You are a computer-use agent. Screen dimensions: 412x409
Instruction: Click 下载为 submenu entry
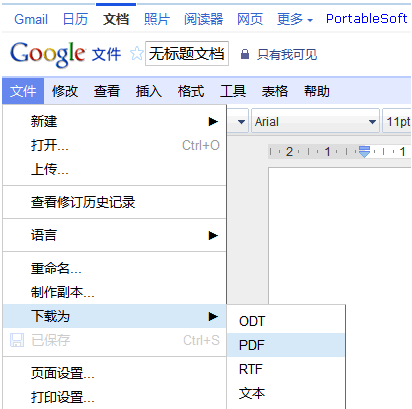click(x=115, y=316)
